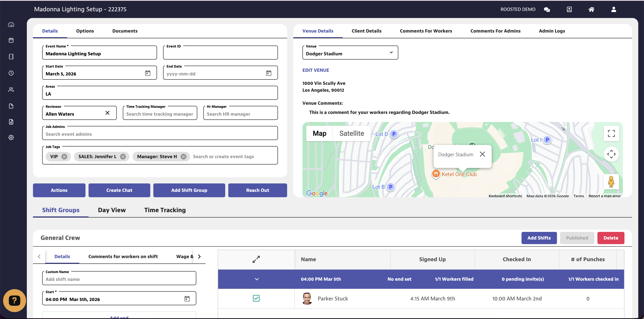The width and height of the screenshot is (644, 319).
Task: Open the chat messages icon in header
Action: 547,10
